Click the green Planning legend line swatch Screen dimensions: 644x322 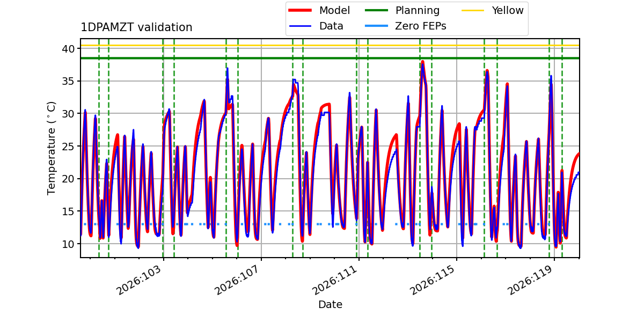coord(377,11)
